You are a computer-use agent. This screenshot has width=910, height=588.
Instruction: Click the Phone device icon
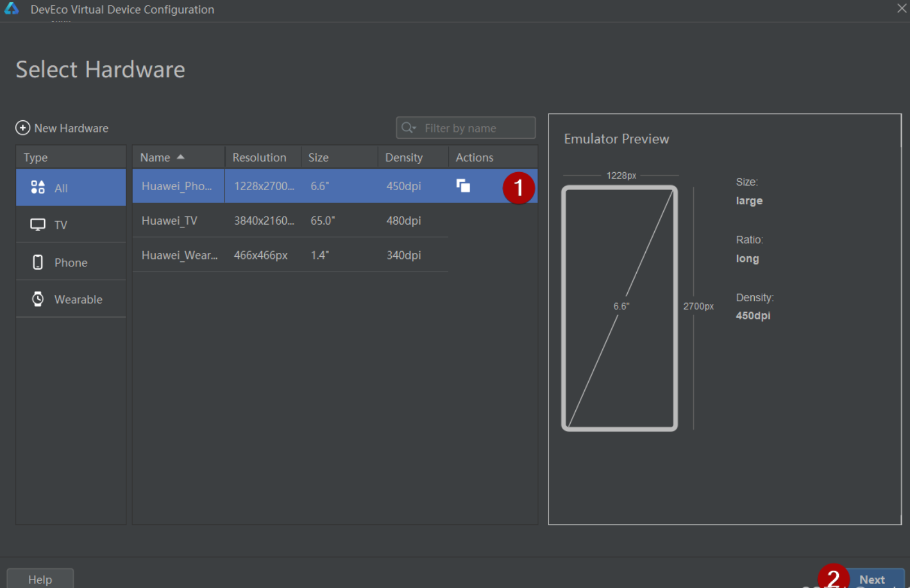[x=38, y=262]
